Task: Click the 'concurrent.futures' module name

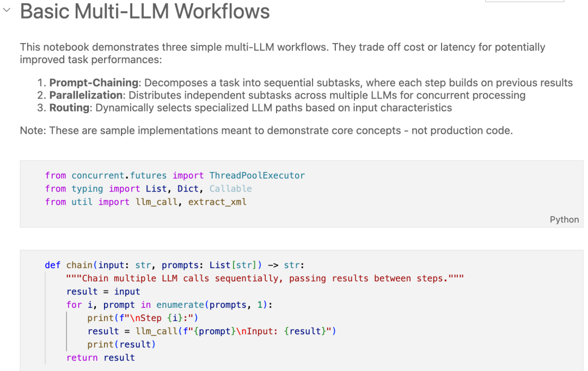Action: point(119,175)
